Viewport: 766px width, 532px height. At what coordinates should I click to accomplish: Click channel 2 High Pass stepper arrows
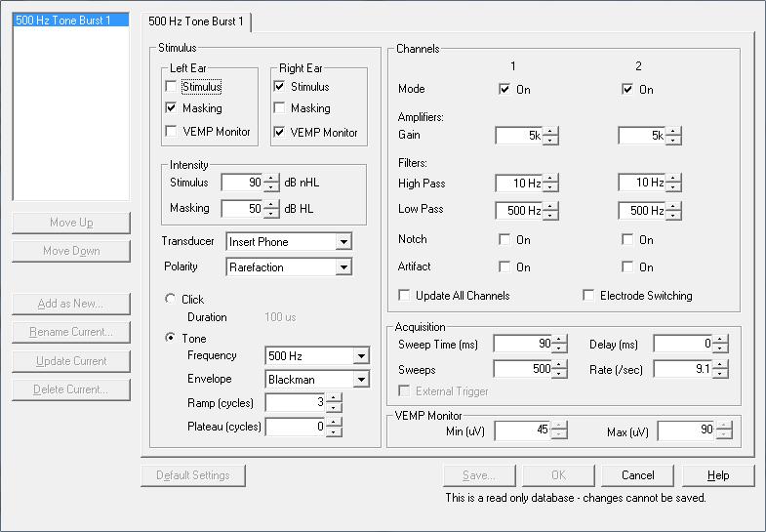coord(673,184)
